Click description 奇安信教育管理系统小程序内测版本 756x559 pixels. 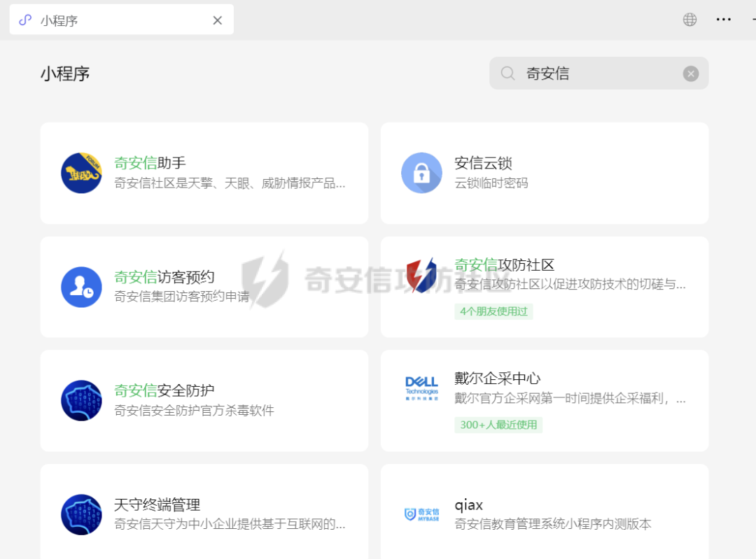click(552, 524)
